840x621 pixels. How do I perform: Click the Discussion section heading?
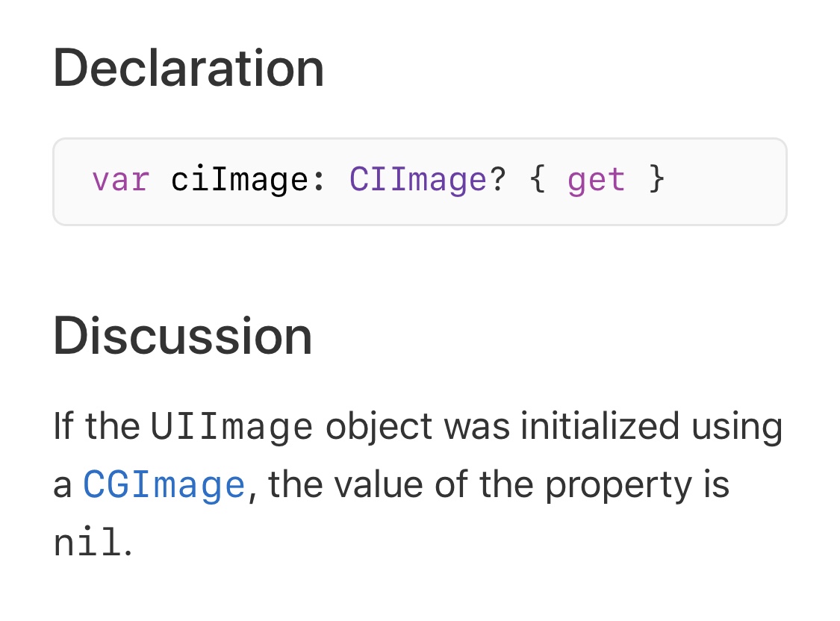tap(183, 336)
